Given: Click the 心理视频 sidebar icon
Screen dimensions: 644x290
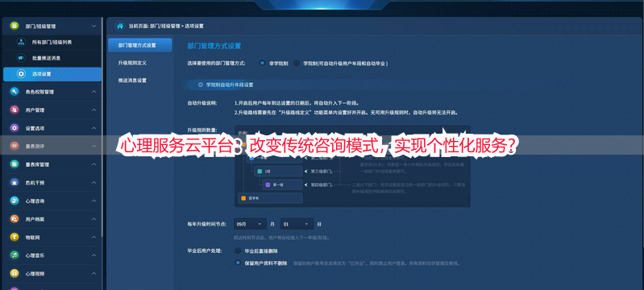Looking at the screenshot, I should click(15, 273).
